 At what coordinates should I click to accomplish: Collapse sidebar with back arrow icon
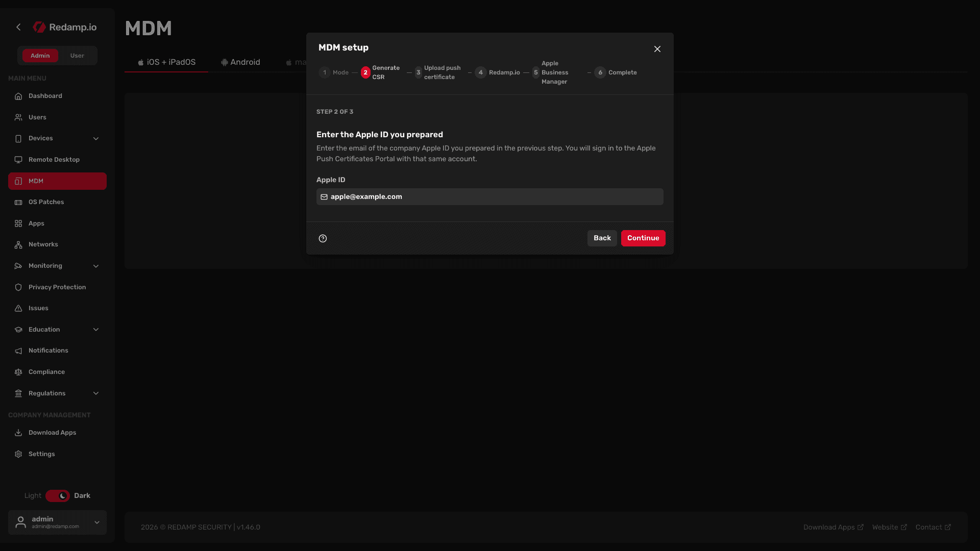click(x=18, y=27)
